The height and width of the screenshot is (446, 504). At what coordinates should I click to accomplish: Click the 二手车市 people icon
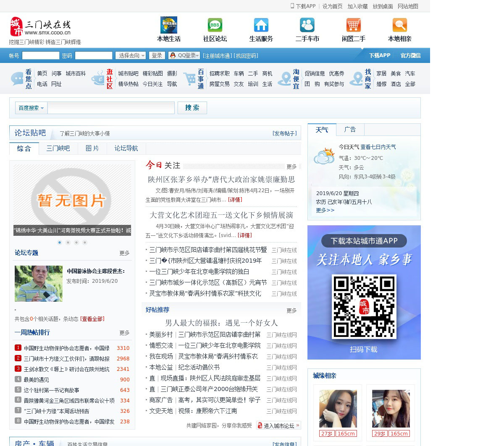coord(307,25)
